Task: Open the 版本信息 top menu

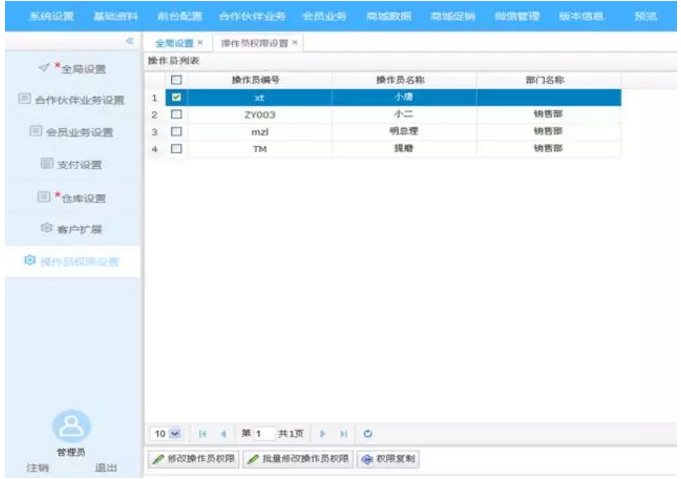Action: coord(582,17)
